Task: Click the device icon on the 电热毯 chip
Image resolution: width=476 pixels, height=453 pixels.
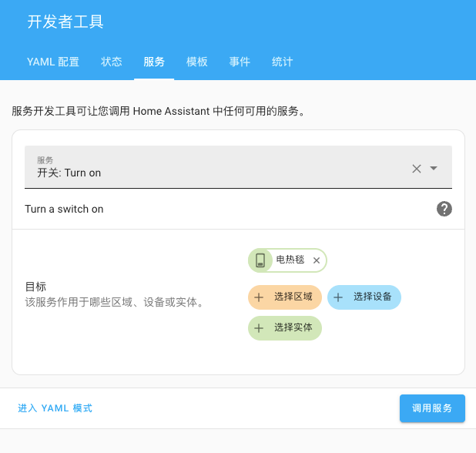Action: point(260,260)
